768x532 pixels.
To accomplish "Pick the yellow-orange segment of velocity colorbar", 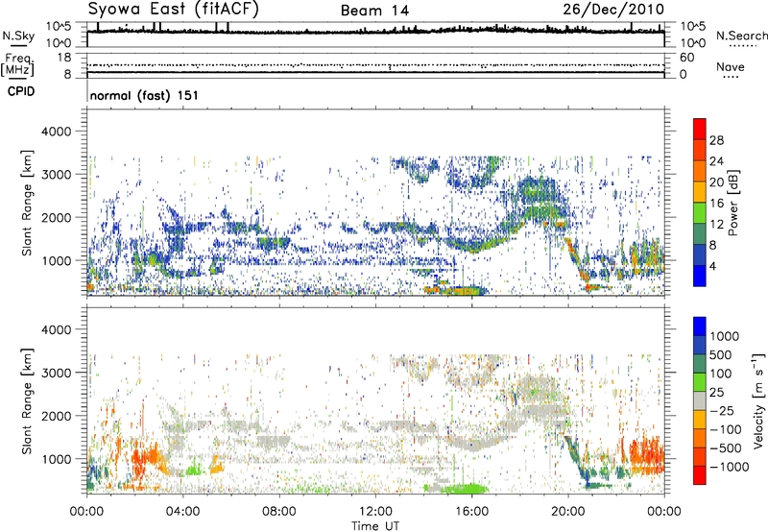I will pos(700,420).
